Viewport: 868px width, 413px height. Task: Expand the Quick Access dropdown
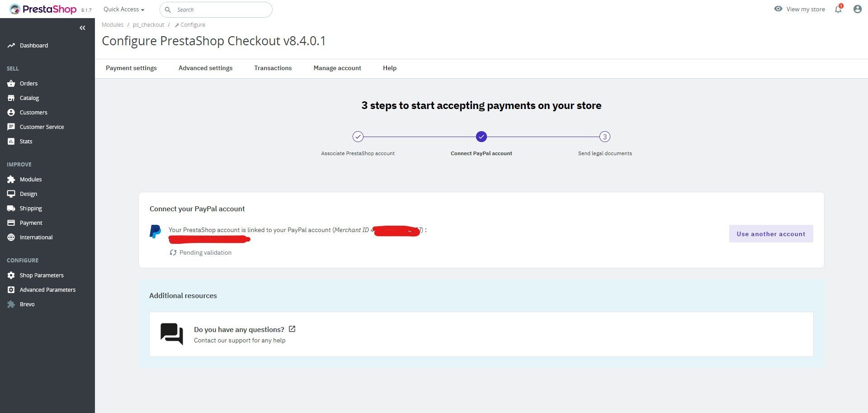coord(124,9)
